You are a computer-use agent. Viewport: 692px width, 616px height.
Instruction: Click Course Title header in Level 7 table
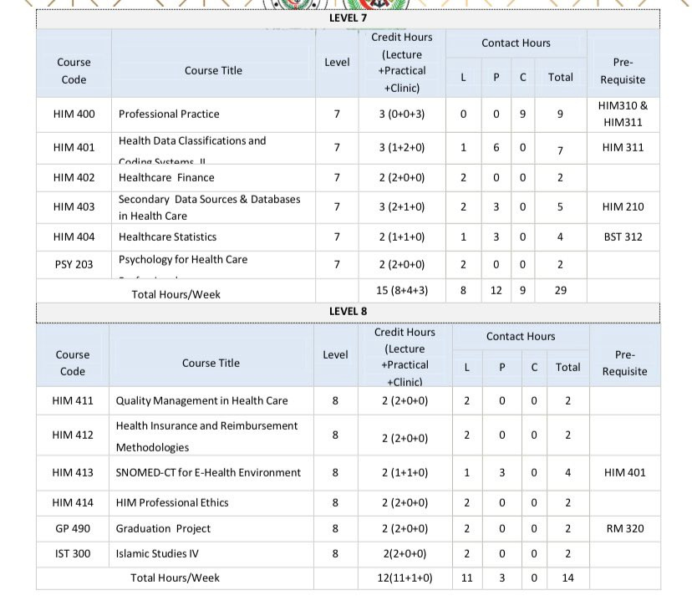tap(213, 71)
